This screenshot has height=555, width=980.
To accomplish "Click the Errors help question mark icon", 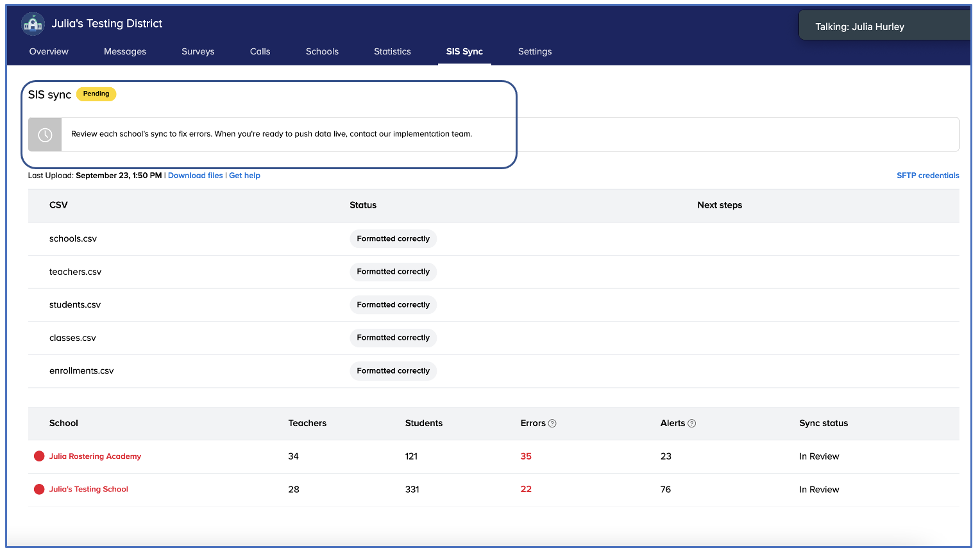I will (x=552, y=424).
